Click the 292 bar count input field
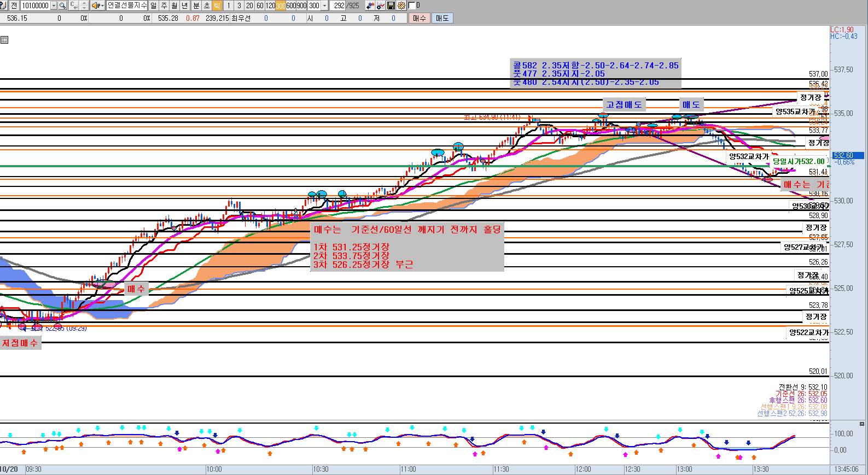The width and height of the screenshot is (868, 475). pyautogui.click(x=338, y=5)
